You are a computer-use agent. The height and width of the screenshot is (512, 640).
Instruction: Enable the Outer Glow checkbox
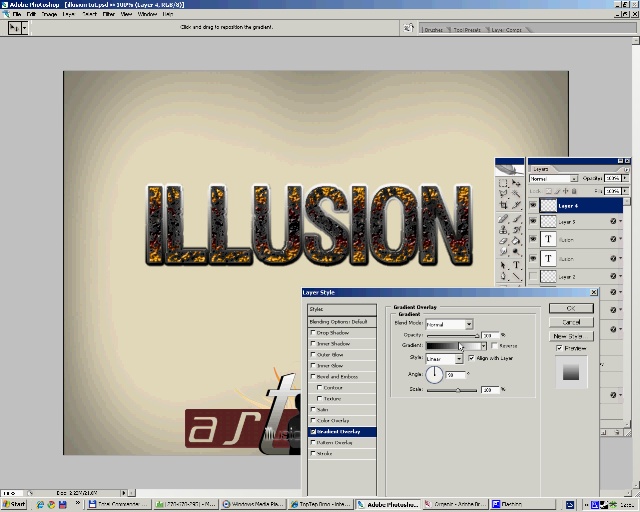click(313, 354)
